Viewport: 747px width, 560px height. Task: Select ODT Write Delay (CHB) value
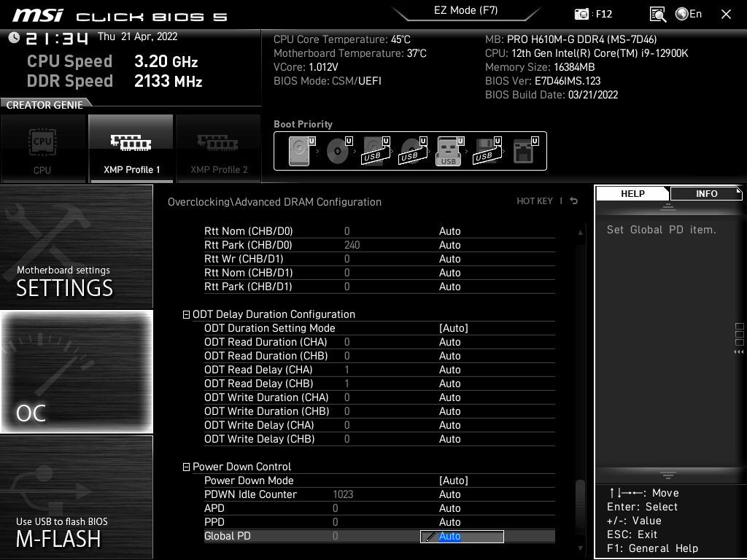[449, 438]
